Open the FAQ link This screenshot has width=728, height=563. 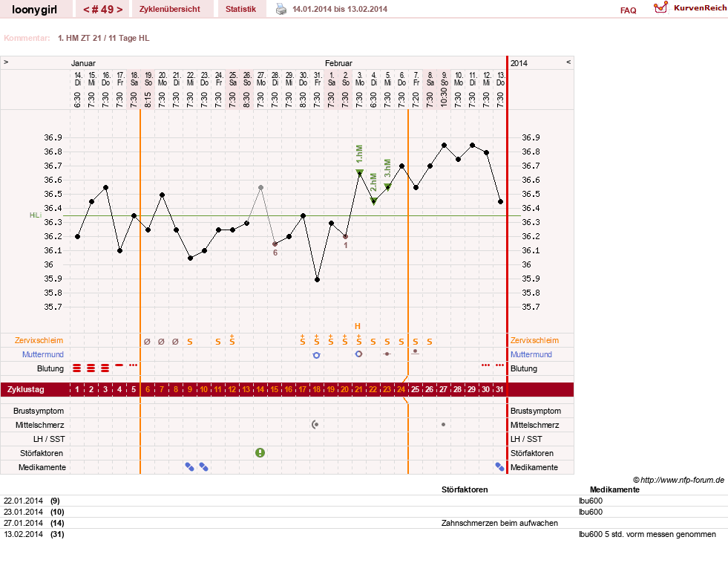point(628,10)
